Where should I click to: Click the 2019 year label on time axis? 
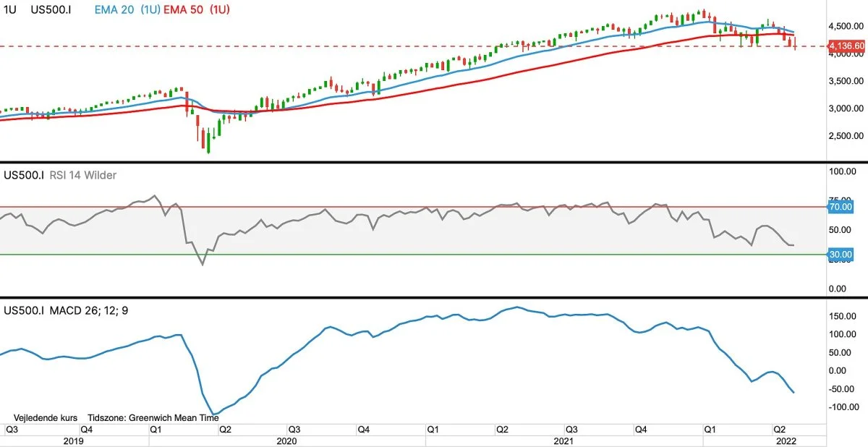pyautogui.click(x=74, y=440)
